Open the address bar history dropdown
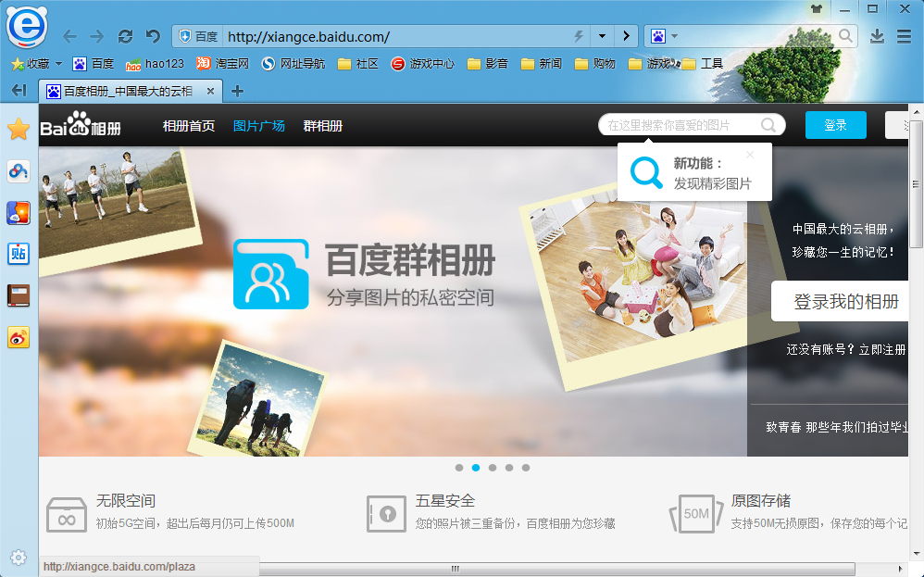The image size is (924, 577). coord(602,36)
